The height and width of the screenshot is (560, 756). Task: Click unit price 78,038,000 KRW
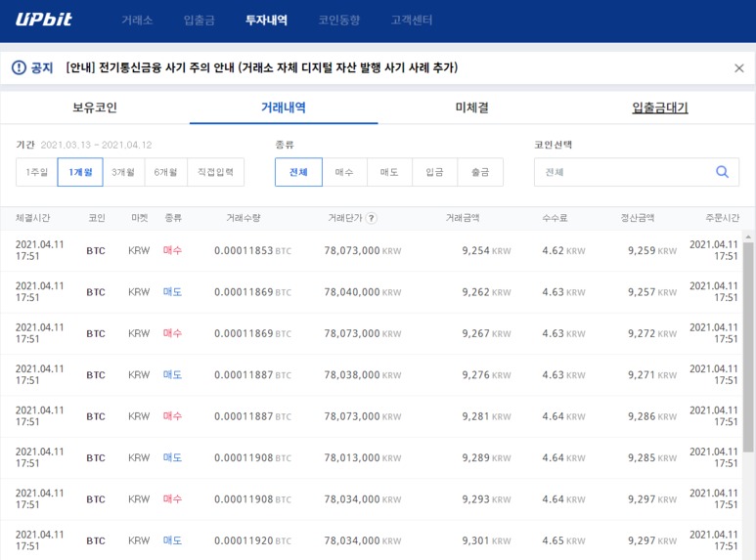[x=363, y=375]
